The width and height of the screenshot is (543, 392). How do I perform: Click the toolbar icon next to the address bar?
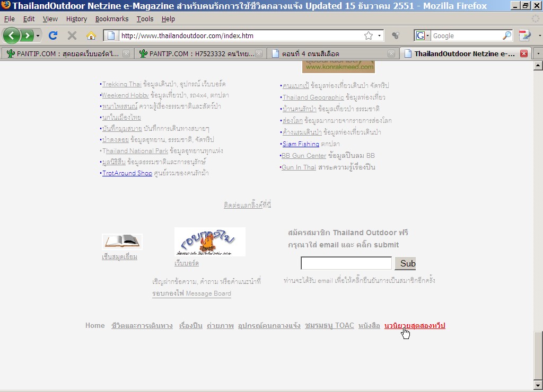point(396,35)
